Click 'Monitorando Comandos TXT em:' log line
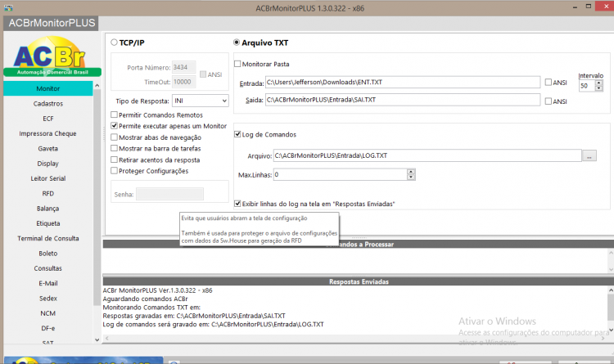Image resolution: width=614 pixels, height=364 pixels. pyautogui.click(x=151, y=308)
